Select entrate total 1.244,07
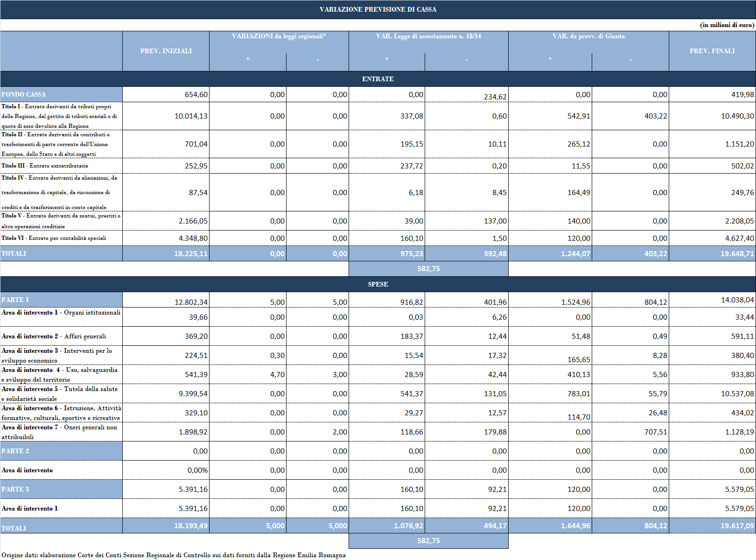Image resolution: width=756 pixels, height=560 pixels. click(x=575, y=253)
